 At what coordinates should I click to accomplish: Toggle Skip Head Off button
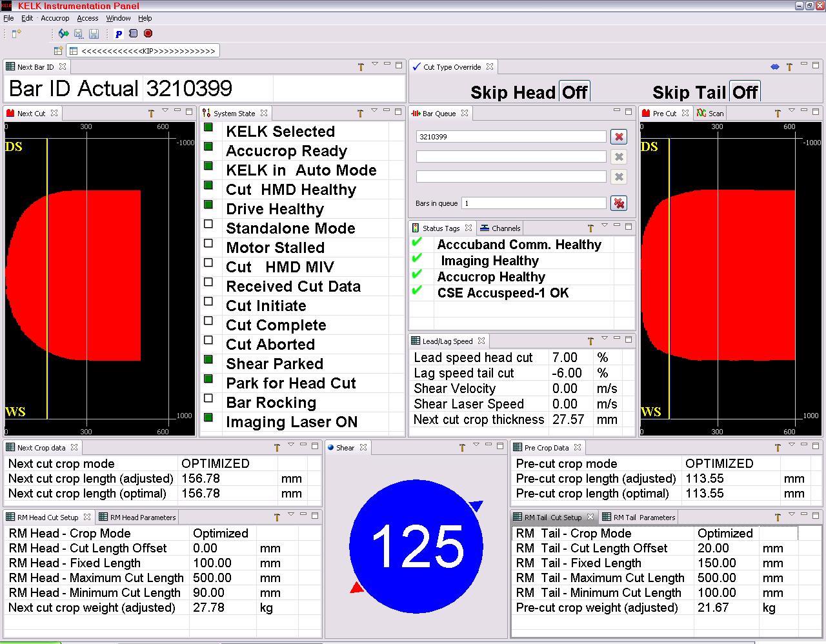click(x=574, y=92)
